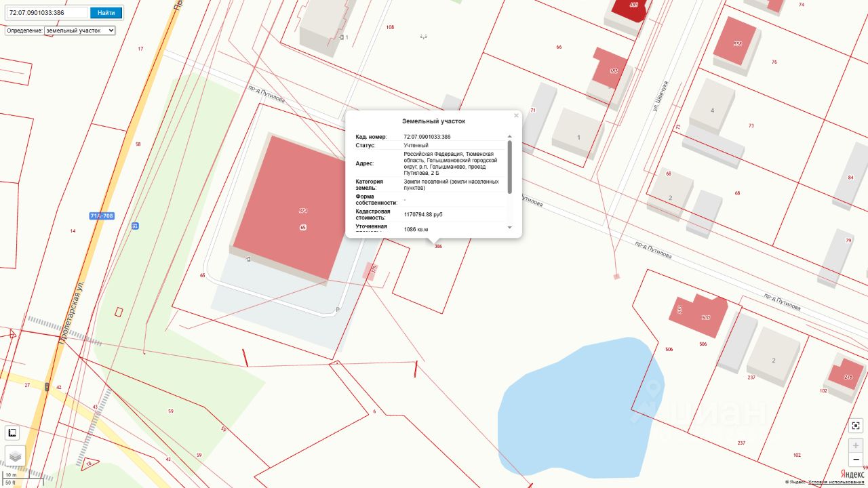
Task: Close the Земельный участок popup
Action: pos(516,116)
